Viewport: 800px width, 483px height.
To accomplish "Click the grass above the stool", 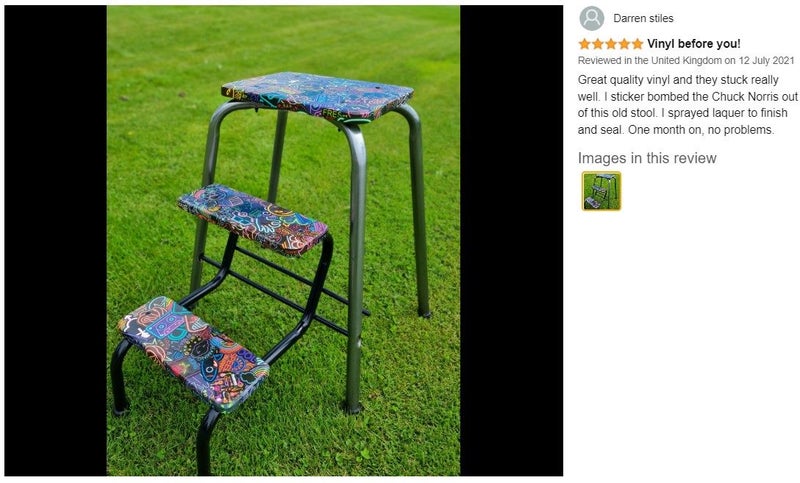I will coord(283,38).
